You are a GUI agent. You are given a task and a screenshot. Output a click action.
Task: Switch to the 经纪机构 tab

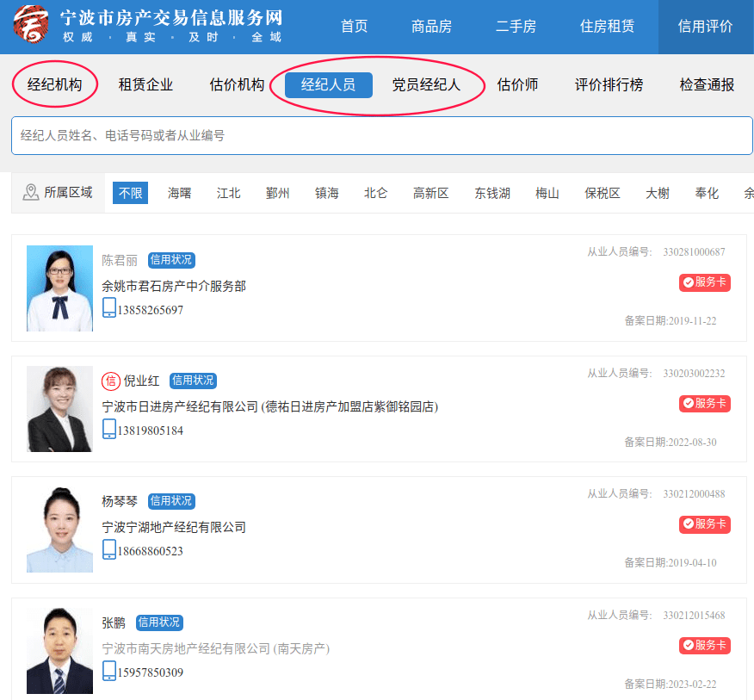click(x=54, y=84)
